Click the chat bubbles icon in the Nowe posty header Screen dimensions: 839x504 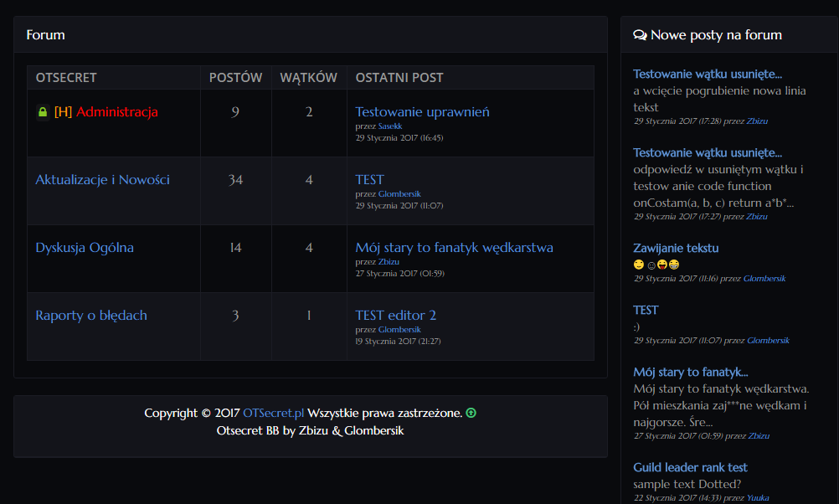(x=640, y=35)
